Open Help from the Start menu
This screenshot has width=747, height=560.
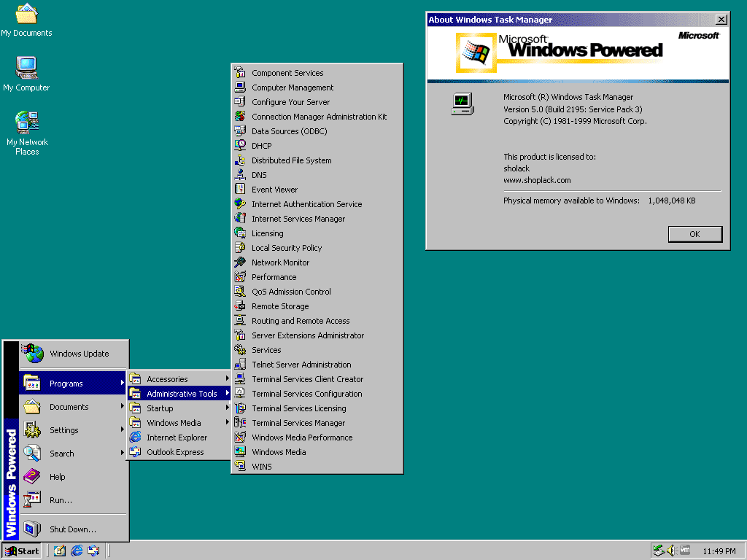[74, 477]
